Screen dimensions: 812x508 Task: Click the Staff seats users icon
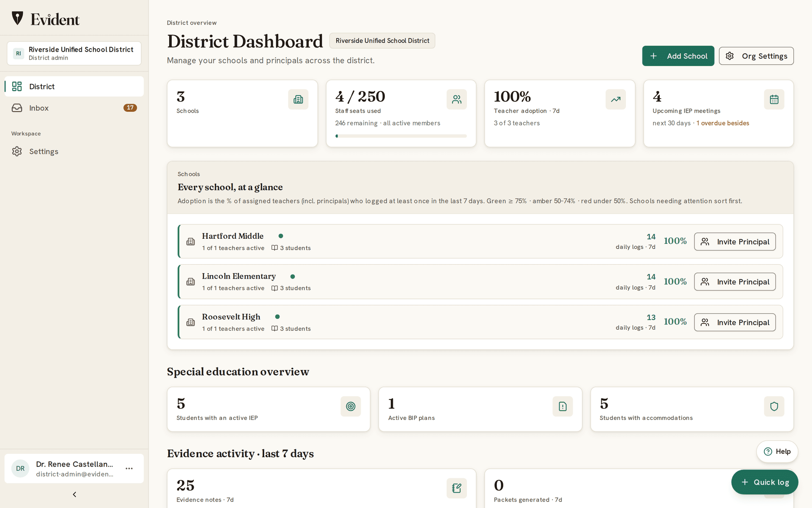pos(457,99)
